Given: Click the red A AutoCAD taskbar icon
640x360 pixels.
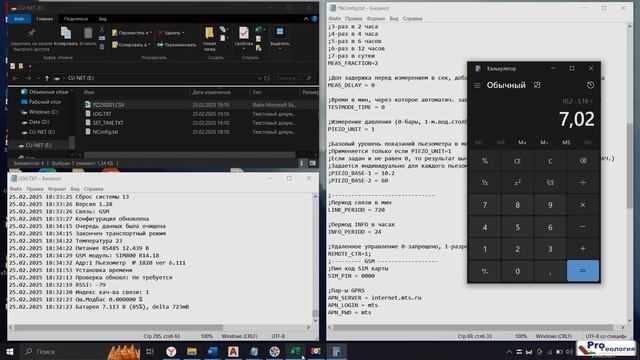Looking at the screenshot, I should tap(233, 351).
